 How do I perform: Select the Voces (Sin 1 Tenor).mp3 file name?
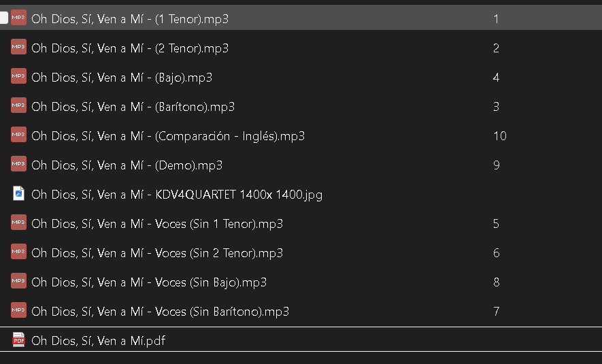[157, 224]
